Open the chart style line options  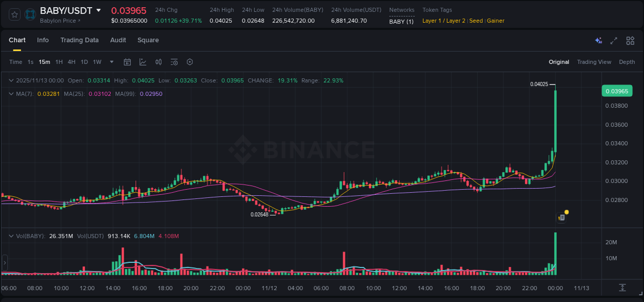point(143,61)
